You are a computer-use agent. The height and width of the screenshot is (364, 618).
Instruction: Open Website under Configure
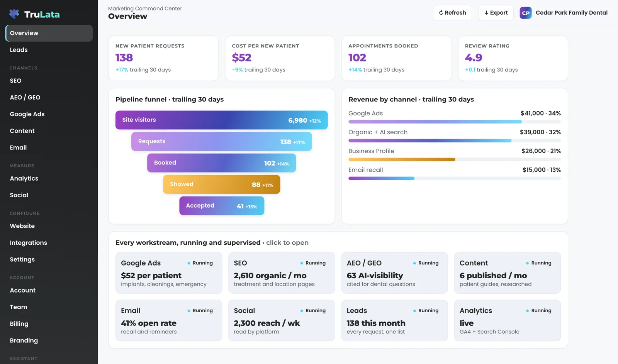click(49, 226)
